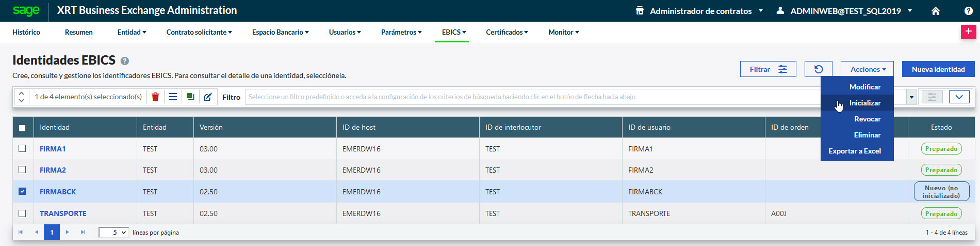Go to previous page of results

[37, 233]
